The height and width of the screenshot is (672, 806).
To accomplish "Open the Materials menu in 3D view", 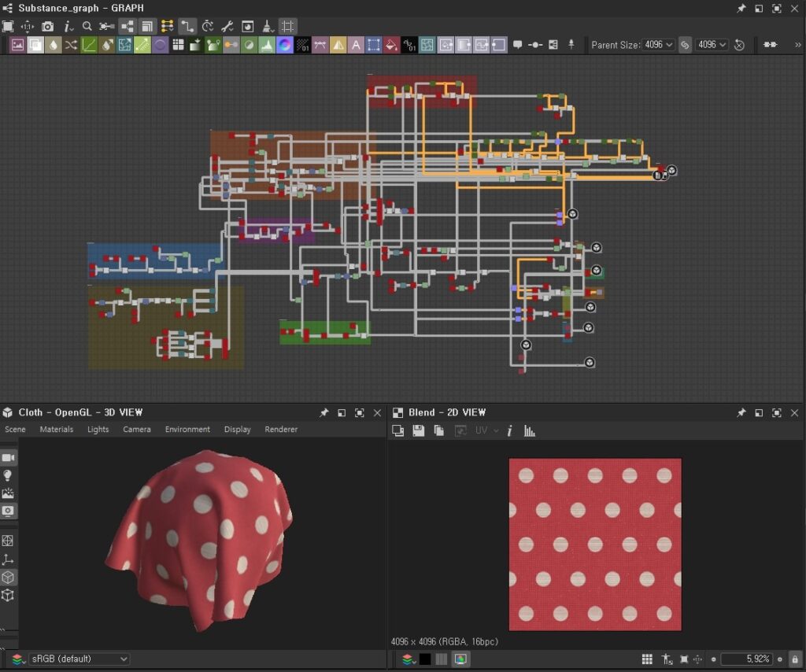I will click(x=57, y=430).
